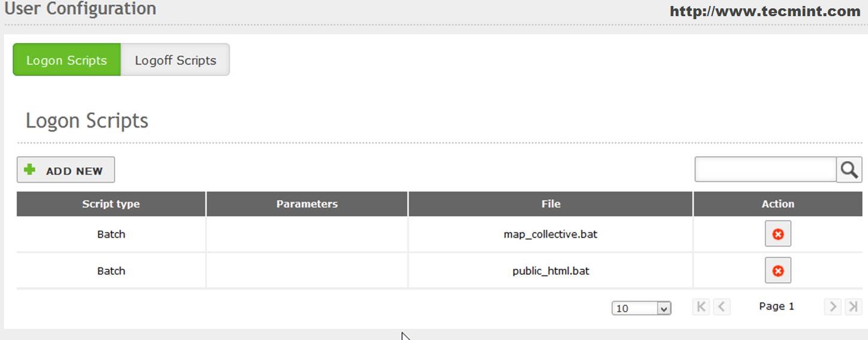This screenshot has height=340, width=868.
Task: Click the search magnifier icon
Action: (849, 170)
